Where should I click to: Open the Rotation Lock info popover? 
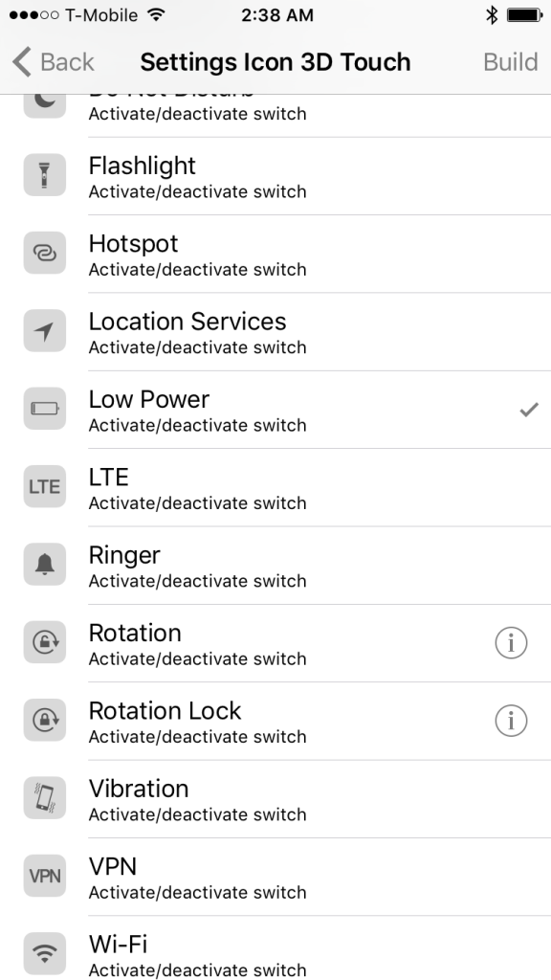[x=512, y=721]
